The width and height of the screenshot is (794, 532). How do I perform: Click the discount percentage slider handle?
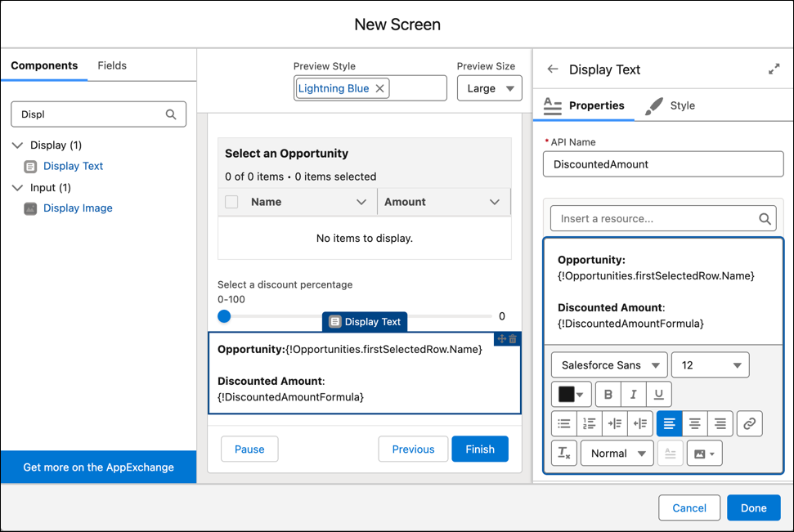224,316
